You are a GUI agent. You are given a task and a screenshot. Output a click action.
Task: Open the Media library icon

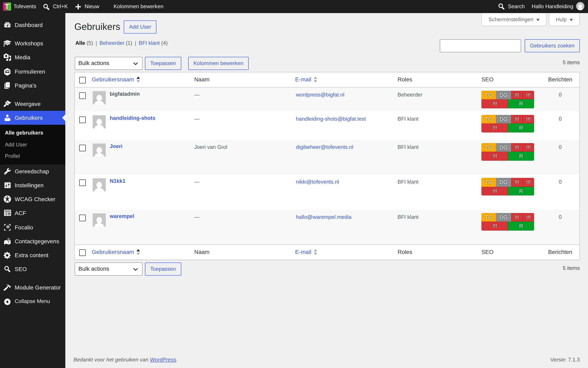pyautogui.click(x=7, y=57)
